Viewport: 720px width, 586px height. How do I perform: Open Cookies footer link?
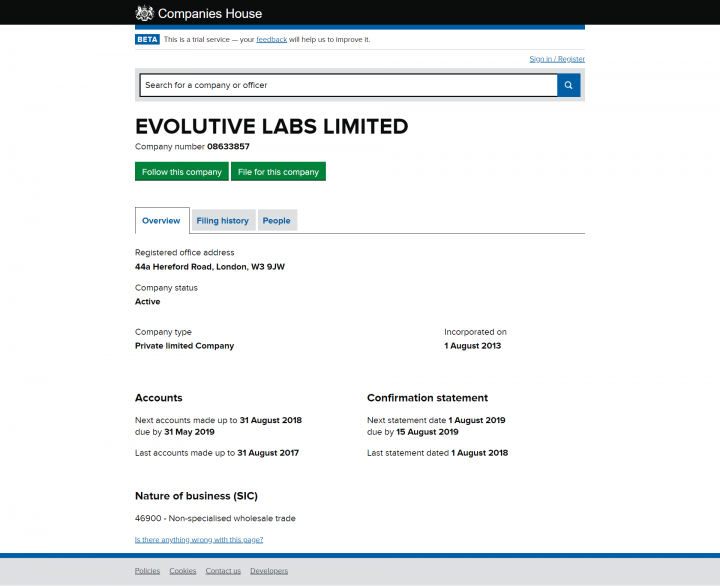pos(183,571)
